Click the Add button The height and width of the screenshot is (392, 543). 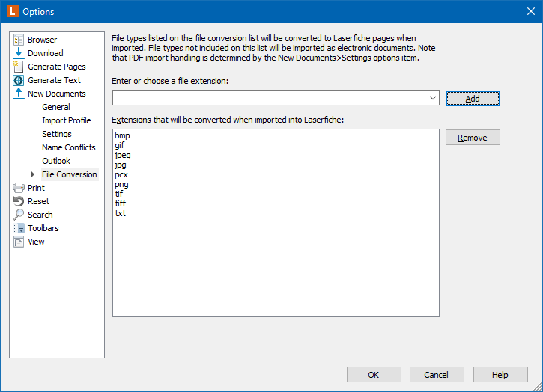click(473, 99)
